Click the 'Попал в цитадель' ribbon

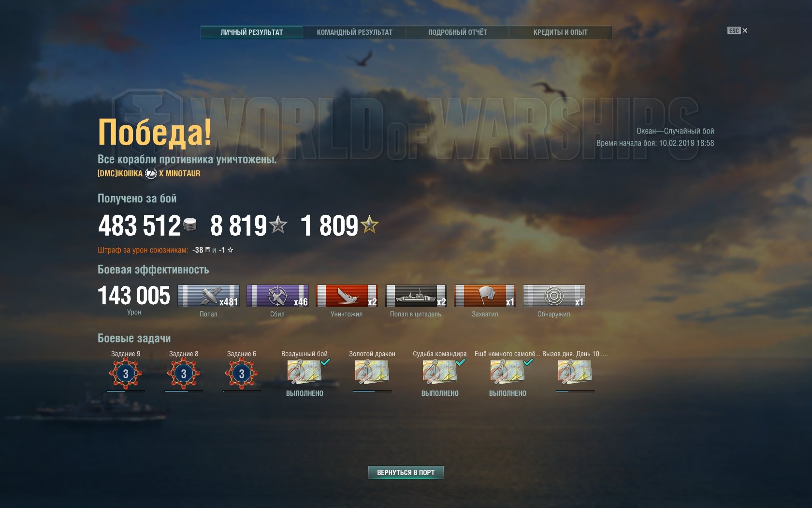(416, 296)
